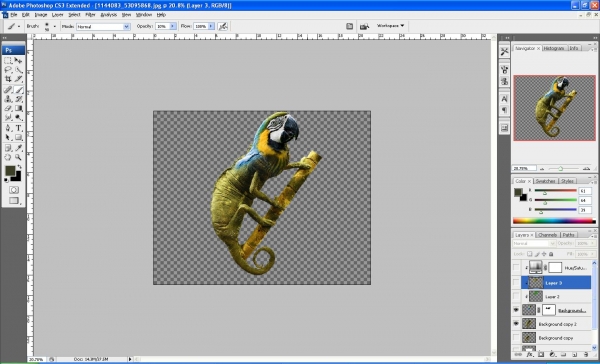Select the Shape tool

(18, 137)
